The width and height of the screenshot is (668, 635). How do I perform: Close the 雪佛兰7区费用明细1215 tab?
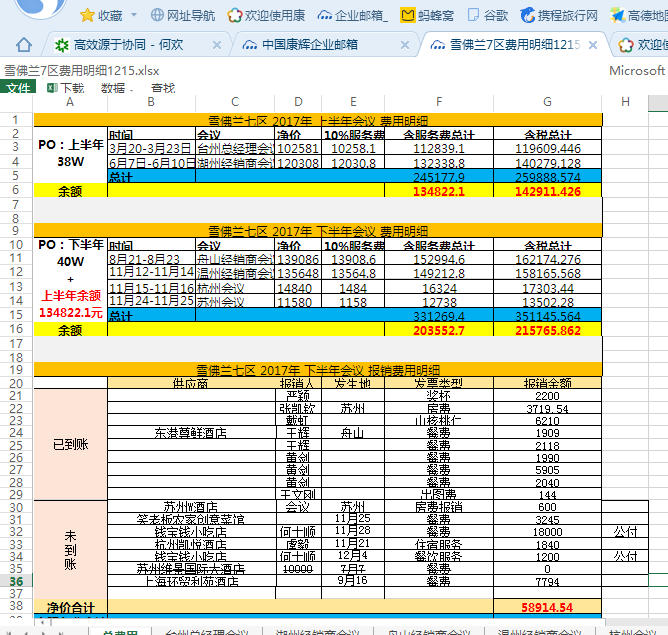click(x=594, y=45)
